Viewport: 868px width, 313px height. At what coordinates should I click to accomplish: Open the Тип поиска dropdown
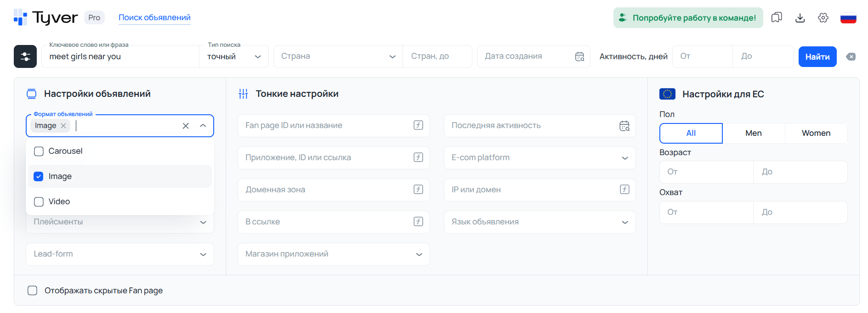234,56
